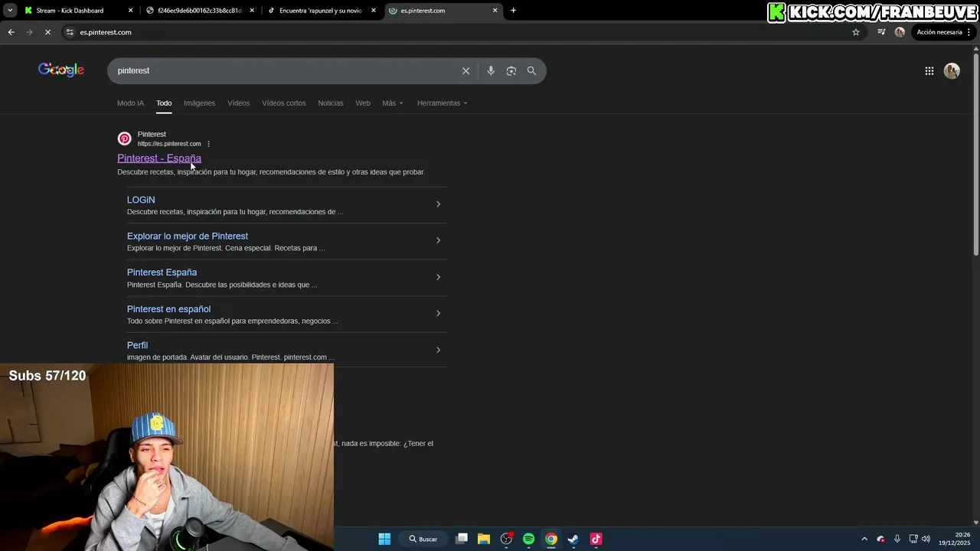This screenshot has height=551, width=980.
Task: Open the Perfil sitelink
Action: coord(137,345)
